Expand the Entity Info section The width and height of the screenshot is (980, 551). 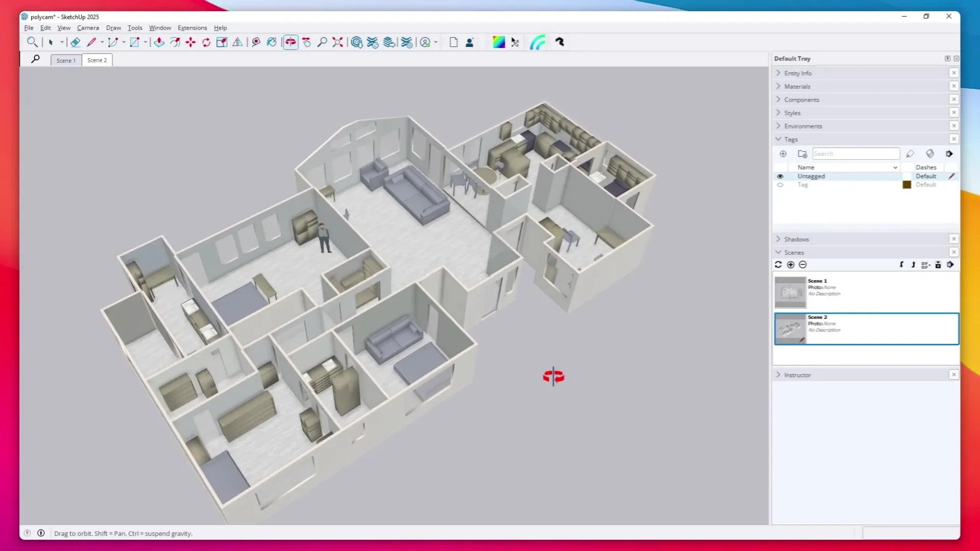tap(778, 73)
